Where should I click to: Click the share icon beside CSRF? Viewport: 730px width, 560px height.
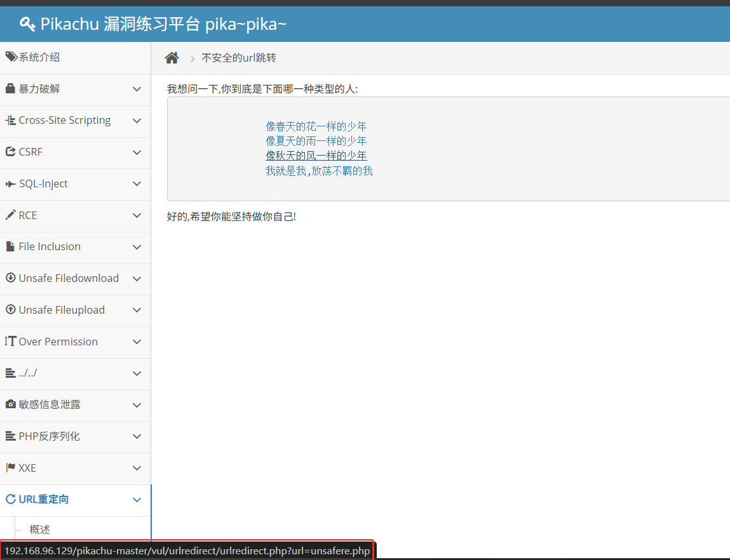[x=10, y=152]
